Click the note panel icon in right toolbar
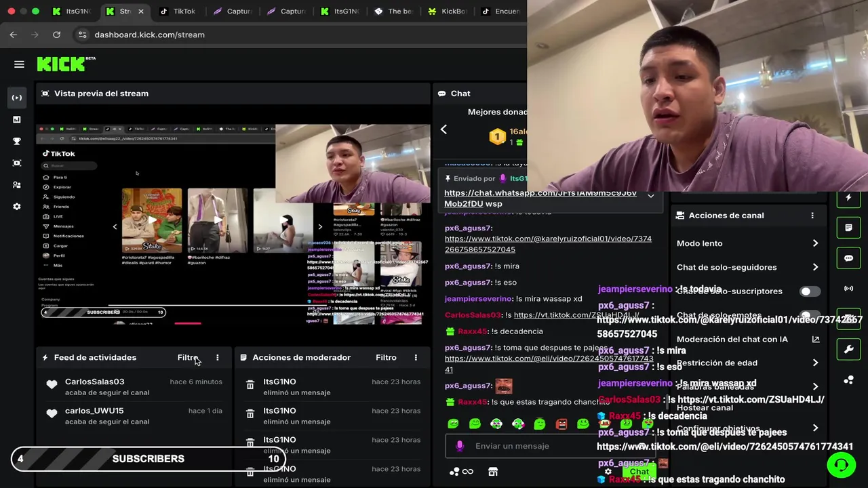The image size is (868, 488). point(848,228)
